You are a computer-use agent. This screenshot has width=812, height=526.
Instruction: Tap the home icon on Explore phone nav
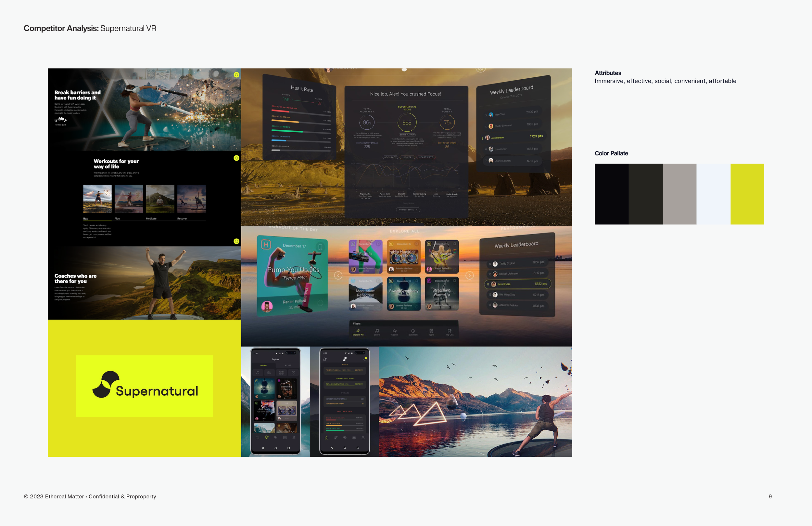(257, 438)
